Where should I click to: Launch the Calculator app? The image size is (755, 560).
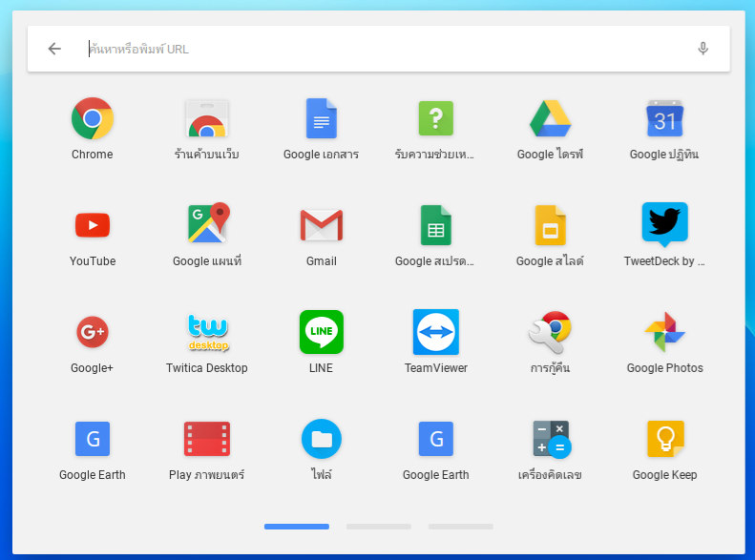point(551,439)
